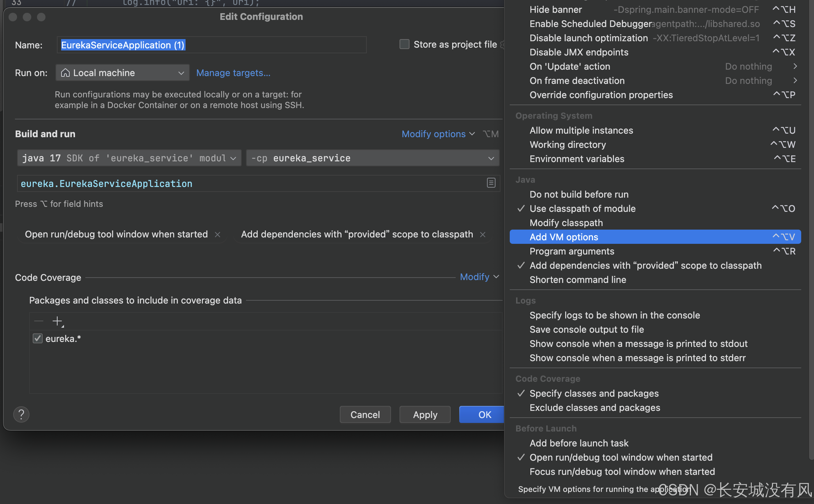Toggle Use classpath of module option
Screen dimensions: 814x504
pyautogui.click(x=655, y=209)
